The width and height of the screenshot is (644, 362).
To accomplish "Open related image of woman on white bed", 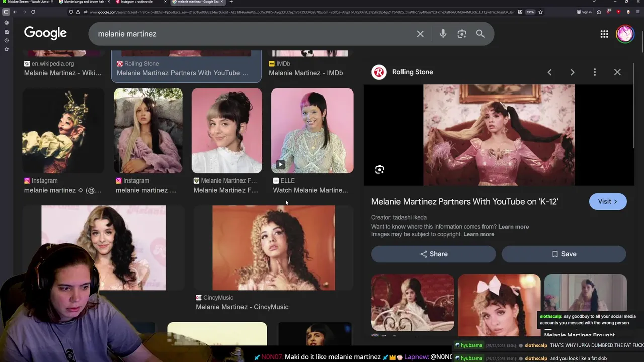I will pyautogui.click(x=413, y=303).
